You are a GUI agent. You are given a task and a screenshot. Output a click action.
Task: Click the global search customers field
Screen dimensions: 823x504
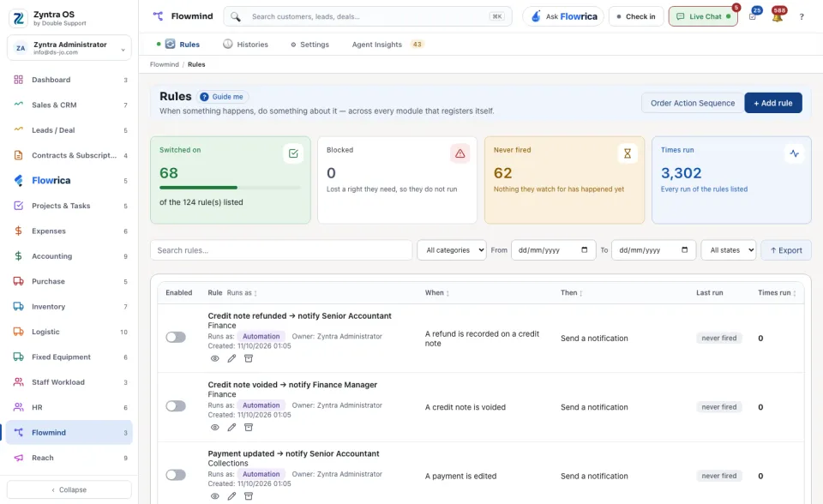368,17
